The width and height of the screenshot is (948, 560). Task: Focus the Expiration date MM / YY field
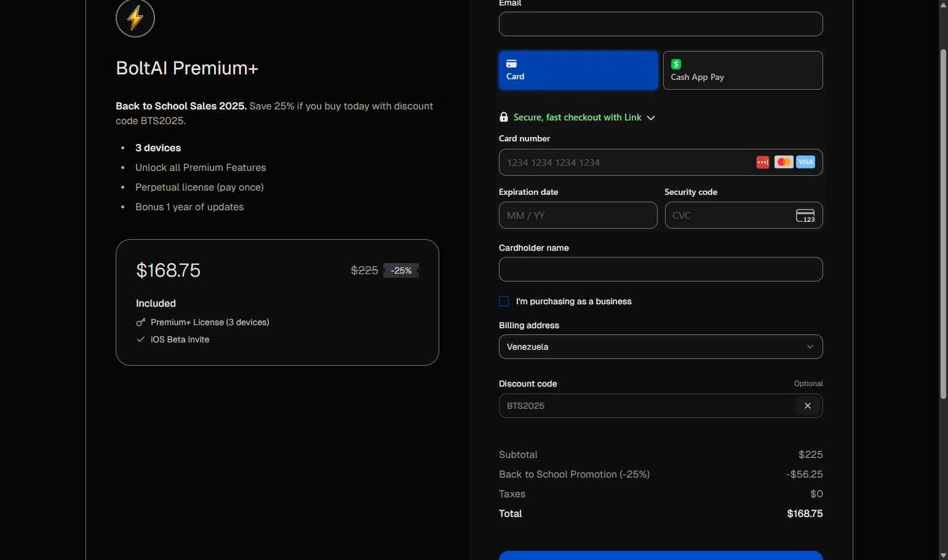578,216
